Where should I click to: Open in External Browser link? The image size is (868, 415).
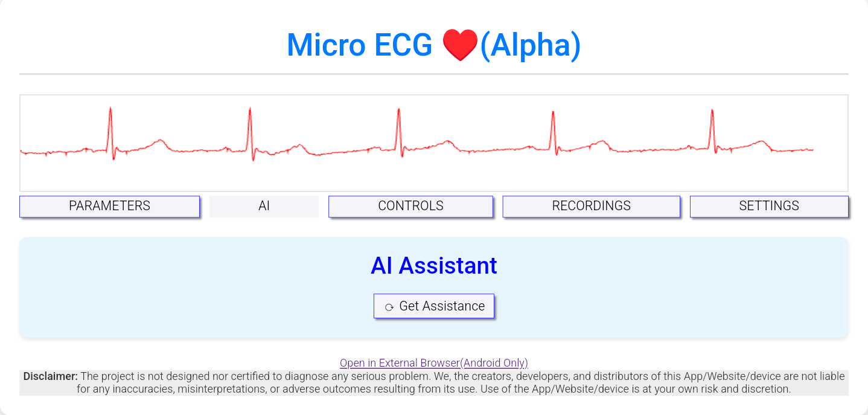tap(434, 363)
